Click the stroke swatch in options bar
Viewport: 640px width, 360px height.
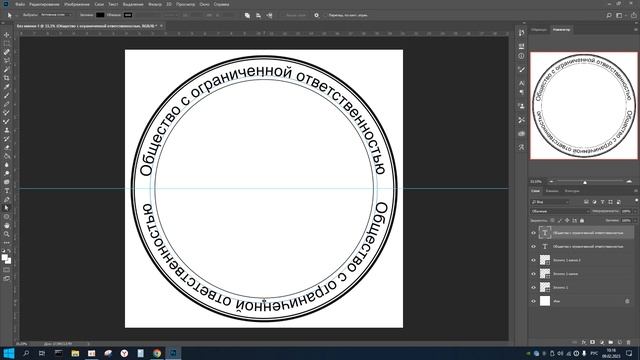(x=128, y=15)
